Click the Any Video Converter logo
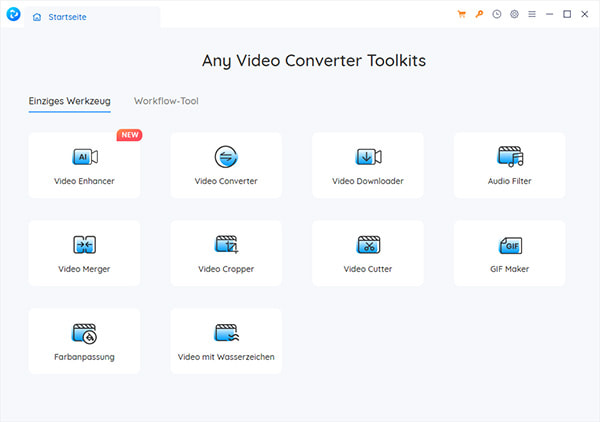This screenshot has width=600, height=422. [13, 14]
